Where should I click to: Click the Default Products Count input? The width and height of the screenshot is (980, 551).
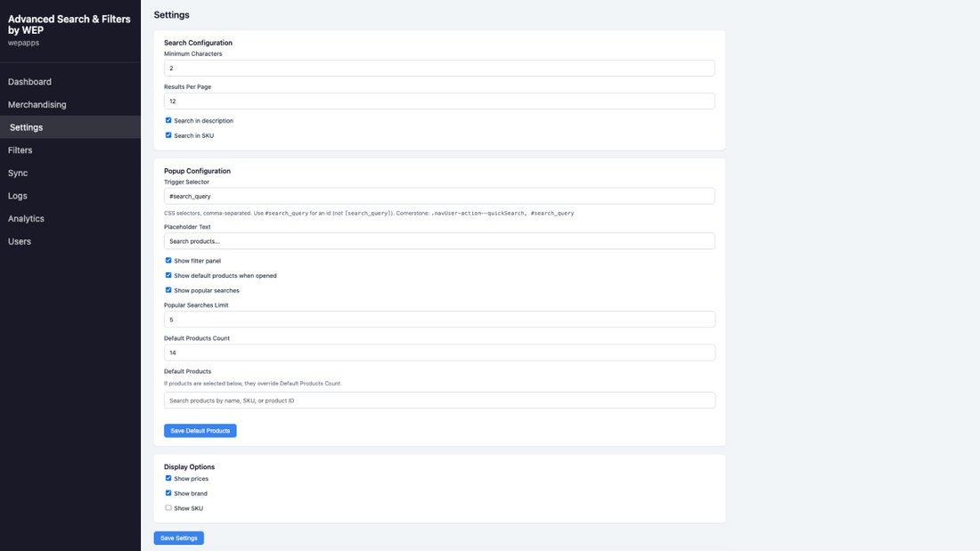point(439,352)
